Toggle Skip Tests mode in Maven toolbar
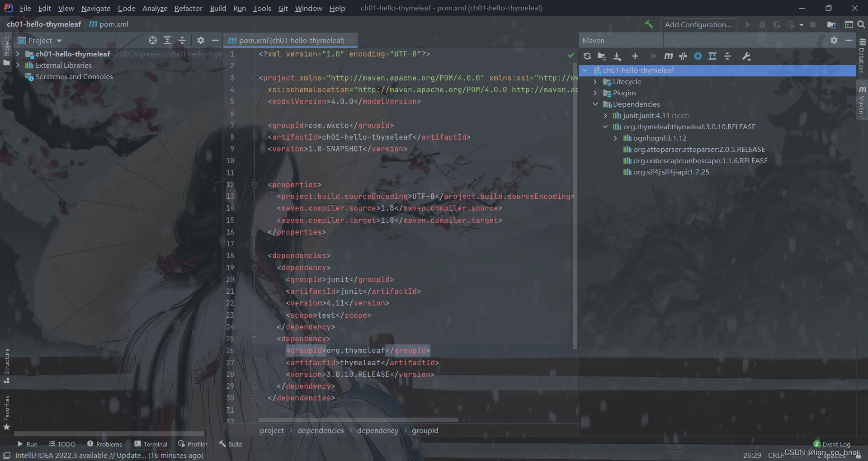Image resolution: width=868 pixels, height=461 pixels. 698,56
